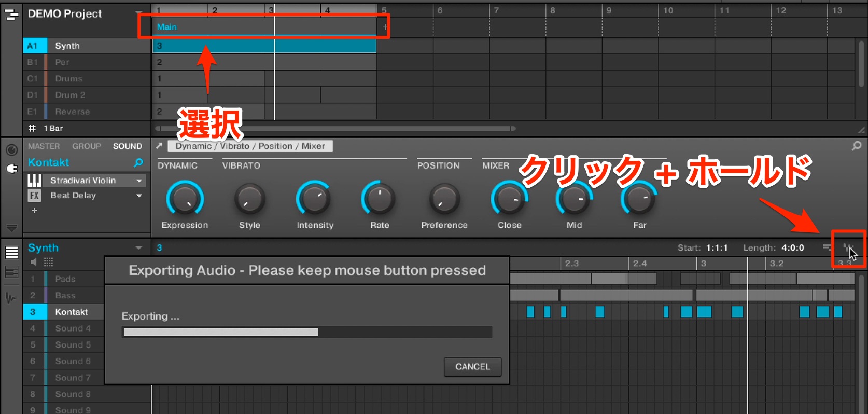Select group B1 Per
Viewport: 868px width, 414px height.
tap(87, 62)
